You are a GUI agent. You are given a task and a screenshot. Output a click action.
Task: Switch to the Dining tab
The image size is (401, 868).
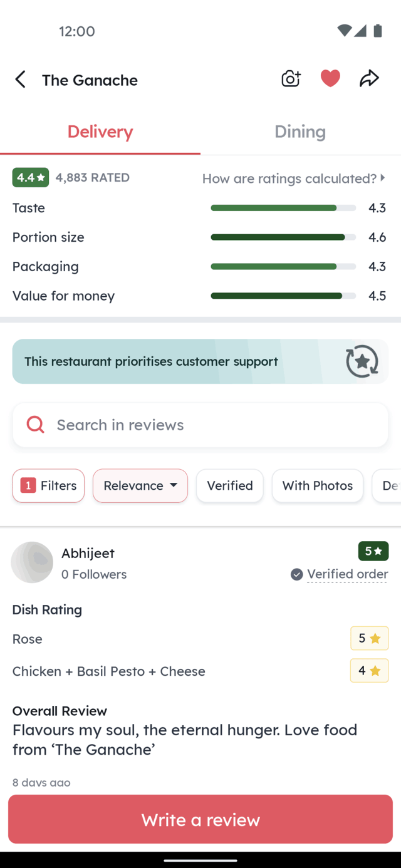300,132
